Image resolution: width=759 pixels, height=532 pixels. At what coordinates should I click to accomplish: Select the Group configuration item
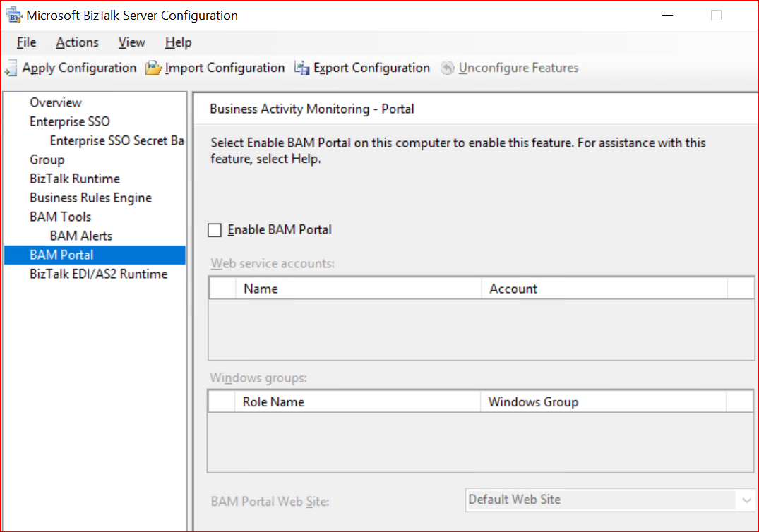(47, 160)
